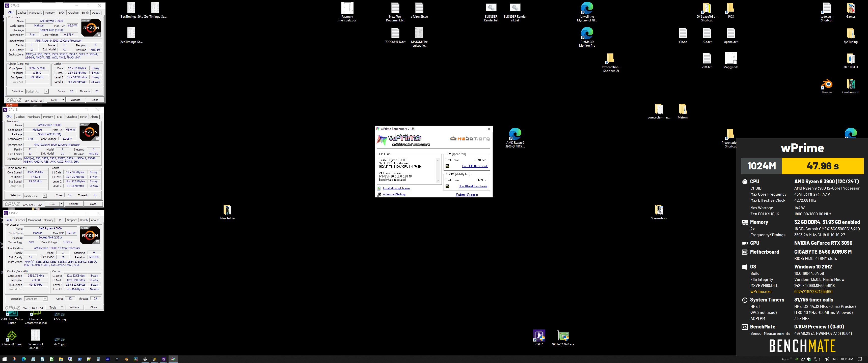Click Validate in top CPU-Z window

pos(75,100)
